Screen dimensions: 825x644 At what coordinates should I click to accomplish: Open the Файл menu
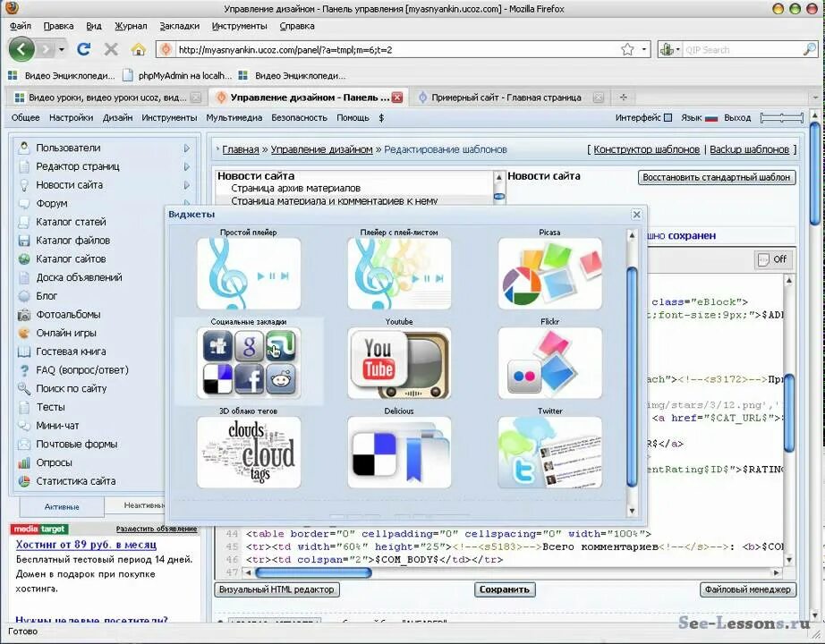click(x=21, y=26)
